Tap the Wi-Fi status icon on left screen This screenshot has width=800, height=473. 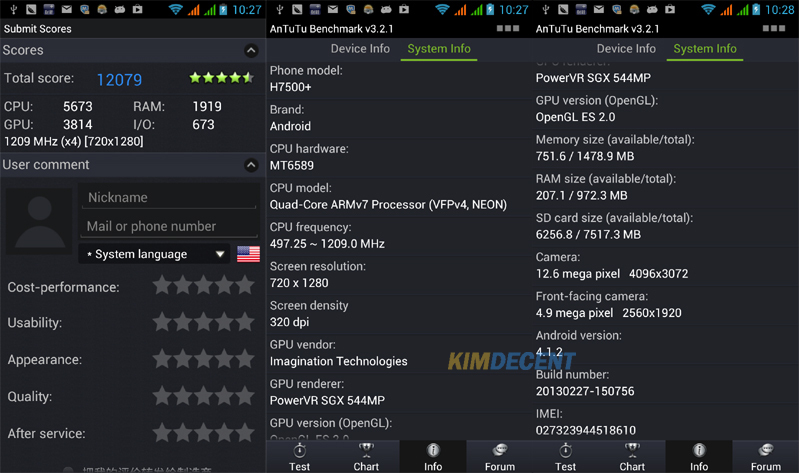pyautogui.click(x=176, y=9)
